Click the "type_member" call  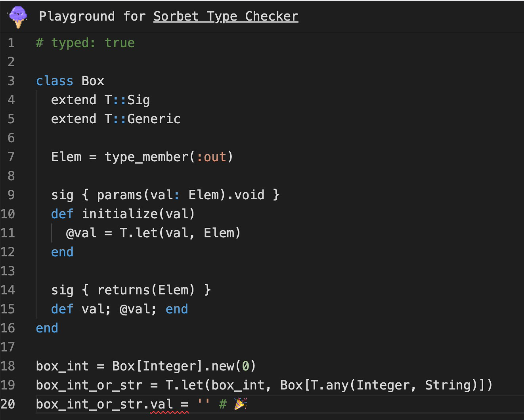click(146, 157)
